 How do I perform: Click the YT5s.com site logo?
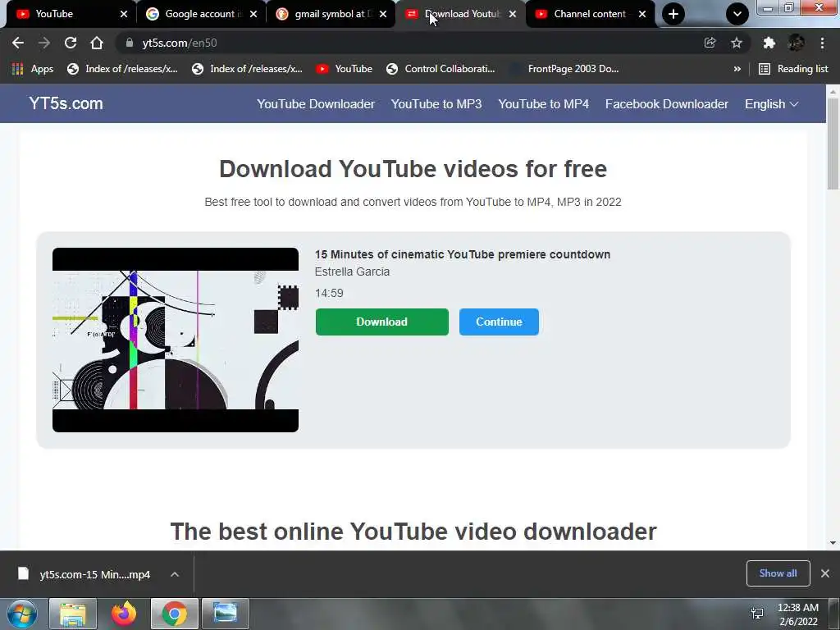(x=66, y=103)
